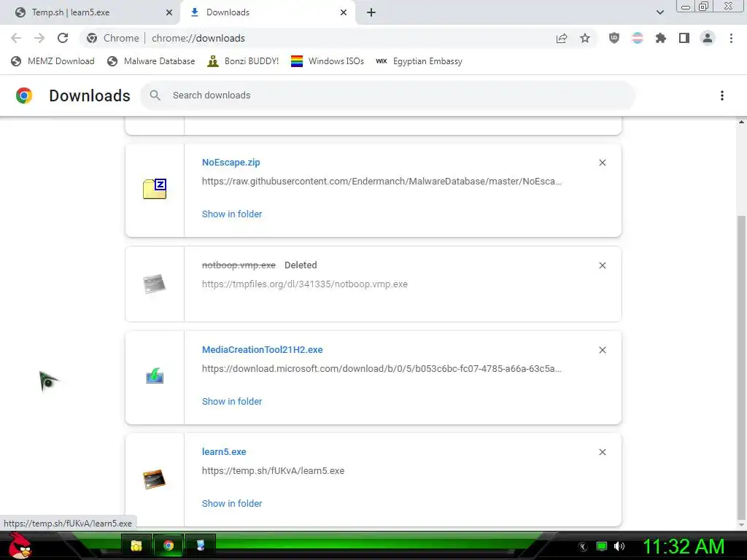Reload the downloads page

pyautogui.click(x=63, y=38)
